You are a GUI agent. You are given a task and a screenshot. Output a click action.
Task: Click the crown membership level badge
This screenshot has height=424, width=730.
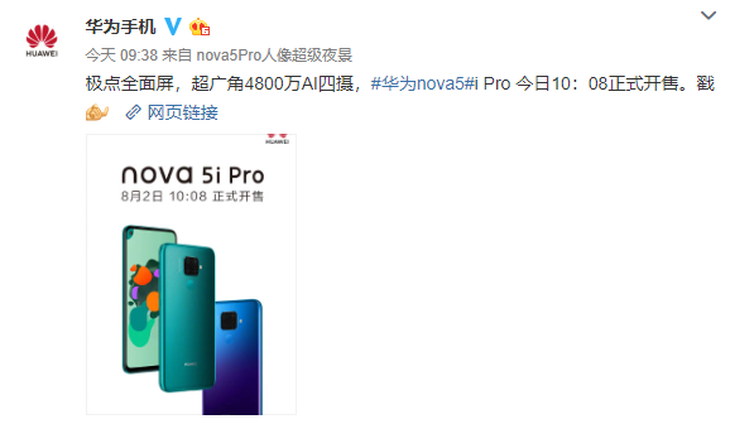click(x=199, y=27)
